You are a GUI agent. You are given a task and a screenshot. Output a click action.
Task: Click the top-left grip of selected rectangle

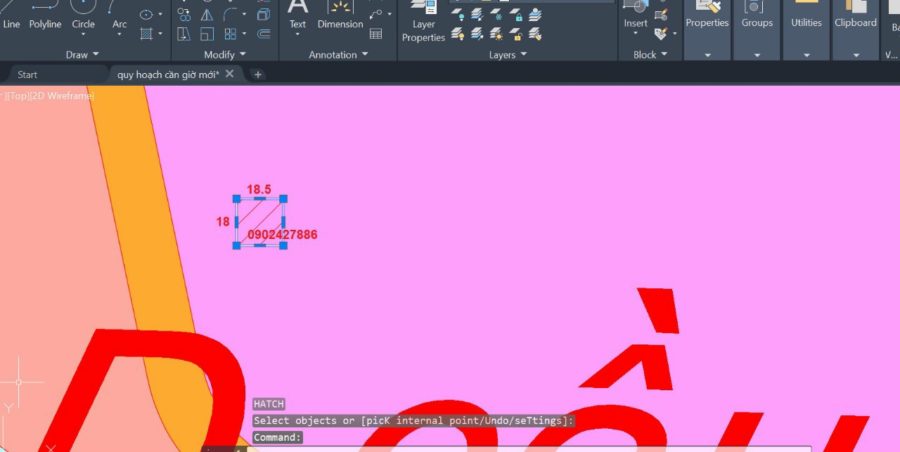(x=236, y=199)
